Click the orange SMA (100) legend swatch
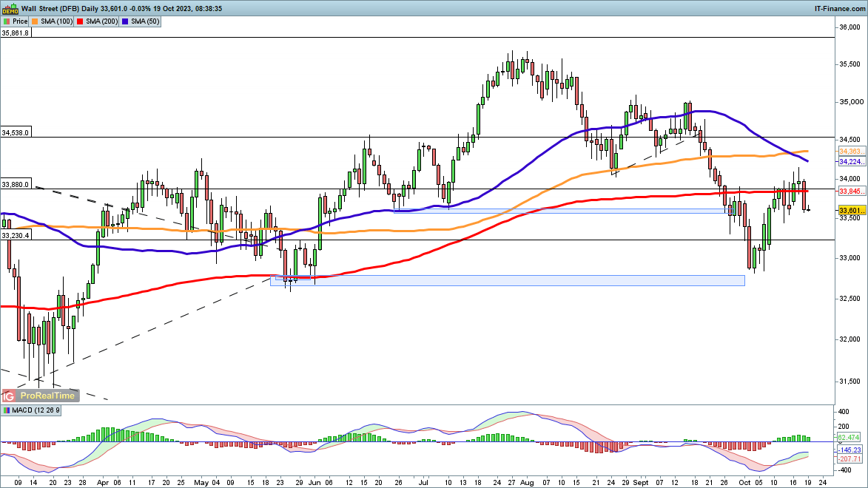 (37, 22)
